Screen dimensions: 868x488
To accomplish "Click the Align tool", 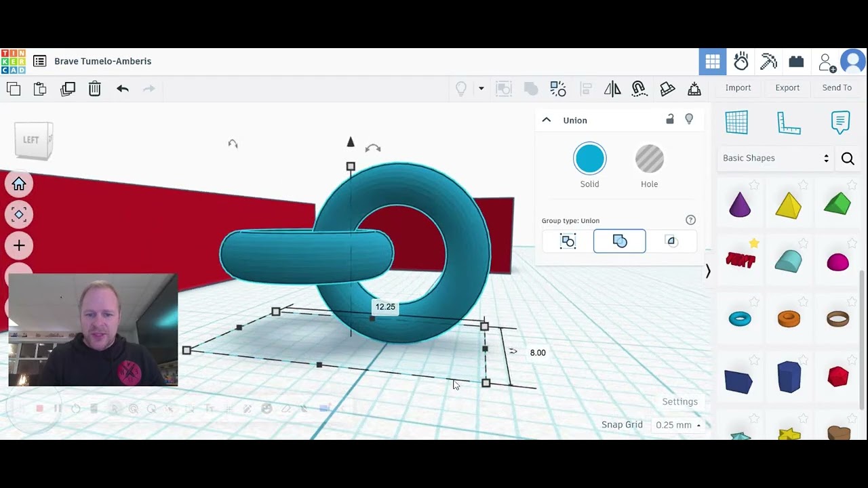I will click(x=586, y=88).
